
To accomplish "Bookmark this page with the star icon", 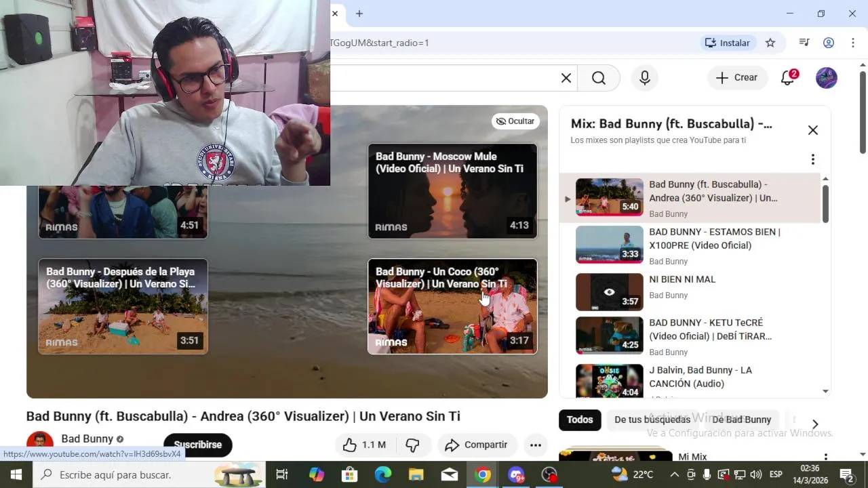I will point(770,43).
